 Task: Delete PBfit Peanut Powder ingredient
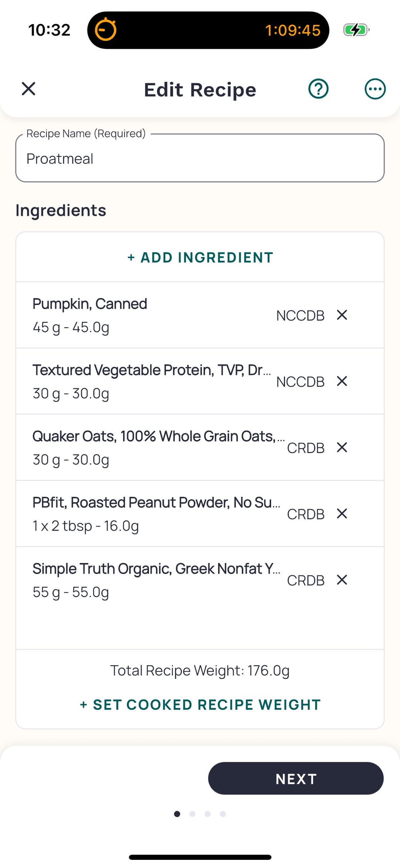342,514
